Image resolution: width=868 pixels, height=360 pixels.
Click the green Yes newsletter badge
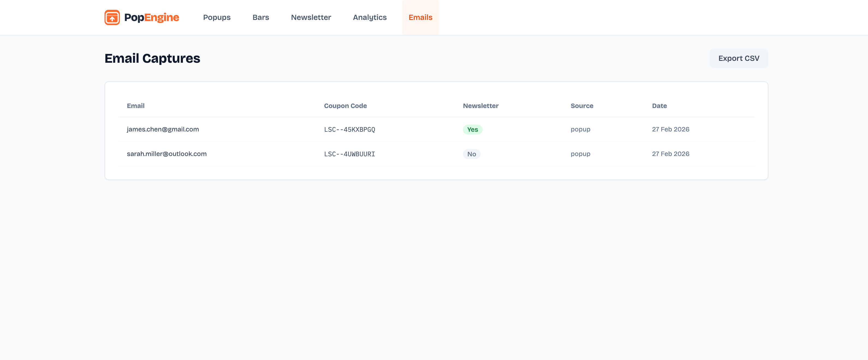(472, 130)
